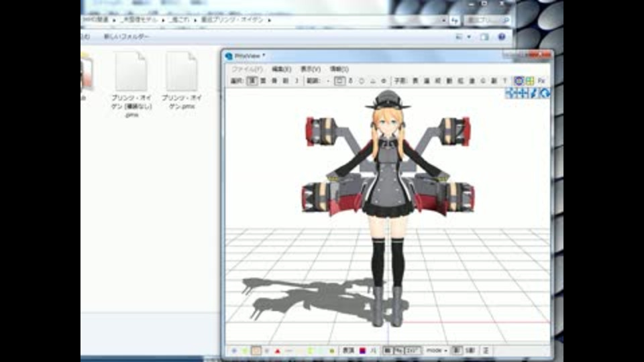Click the Explorer refresh button beside address bar
The image size is (644, 362).
point(455,19)
